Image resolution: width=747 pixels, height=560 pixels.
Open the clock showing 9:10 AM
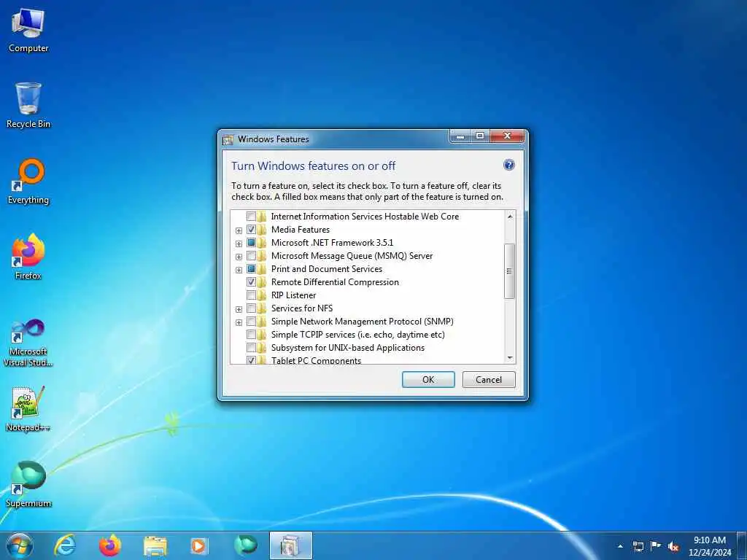point(709,546)
